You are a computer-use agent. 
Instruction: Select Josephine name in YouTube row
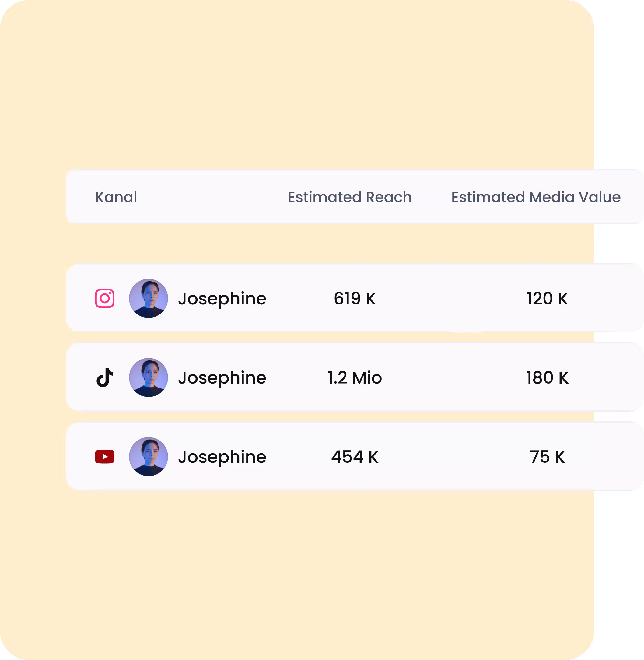222,457
